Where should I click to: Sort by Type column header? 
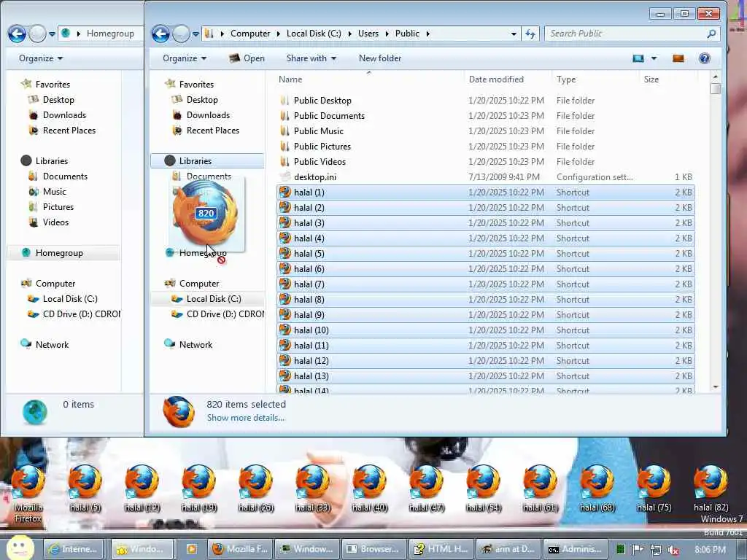coord(595,79)
